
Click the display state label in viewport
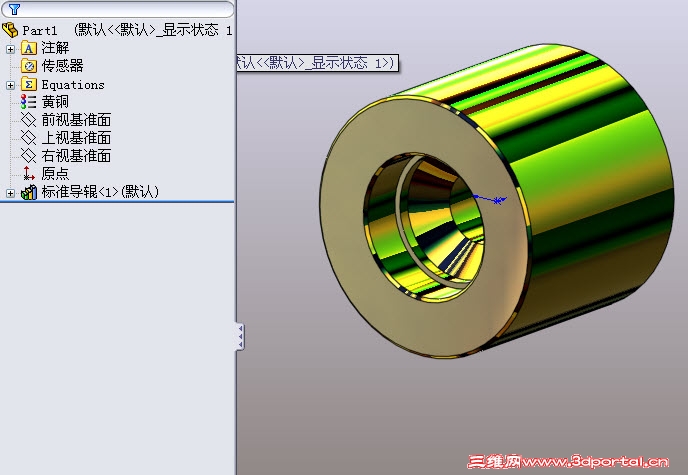(x=317, y=63)
